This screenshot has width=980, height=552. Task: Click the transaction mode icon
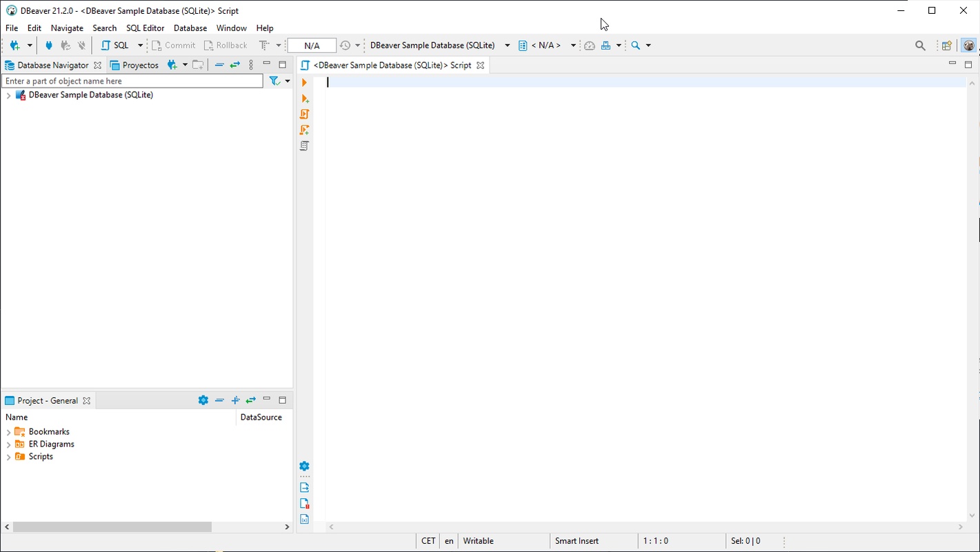pyautogui.click(x=264, y=46)
